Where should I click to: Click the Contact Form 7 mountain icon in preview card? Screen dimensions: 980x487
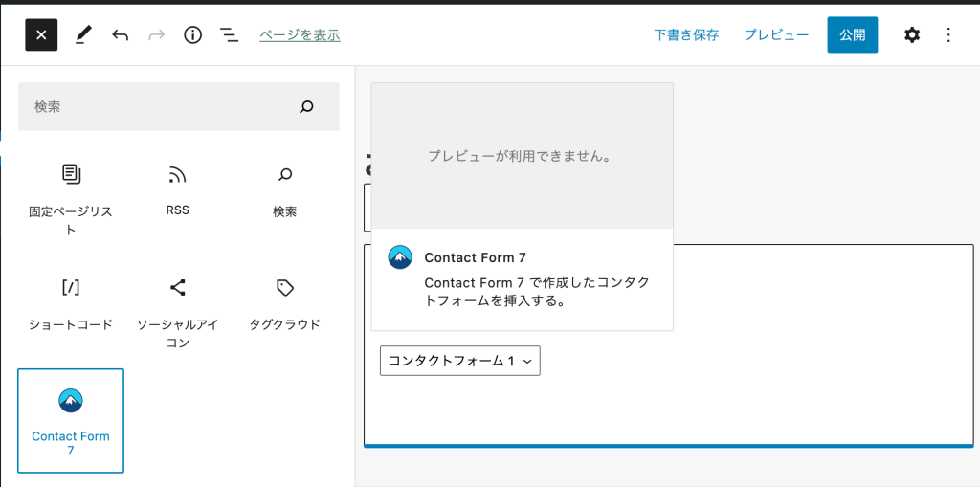(400, 257)
